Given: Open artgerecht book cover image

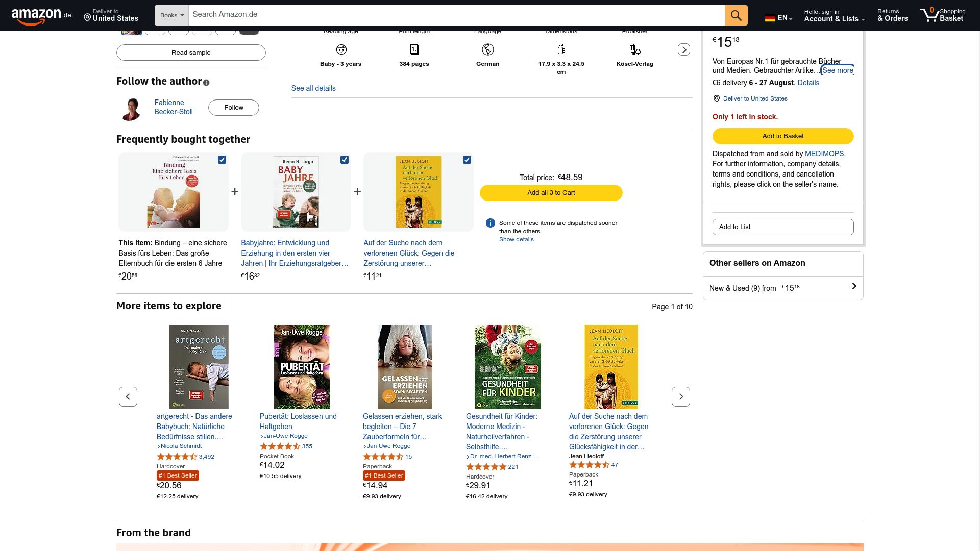Looking at the screenshot, I should (x=199, y=367).
